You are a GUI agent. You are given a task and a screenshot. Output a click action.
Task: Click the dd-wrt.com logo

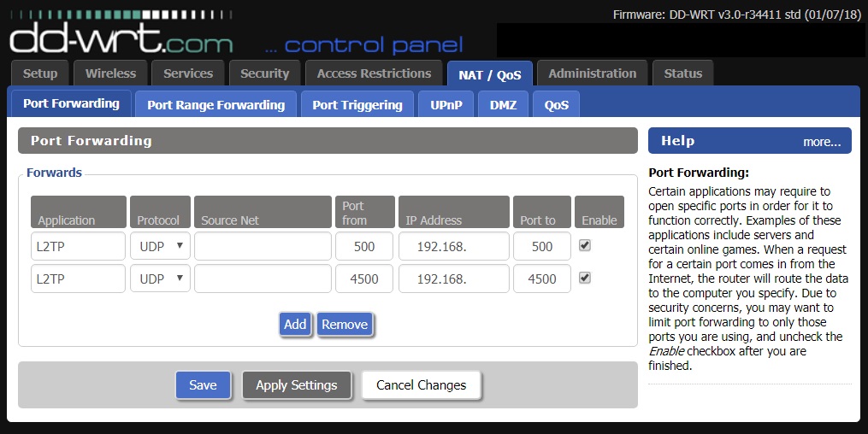tap(121, 32)
